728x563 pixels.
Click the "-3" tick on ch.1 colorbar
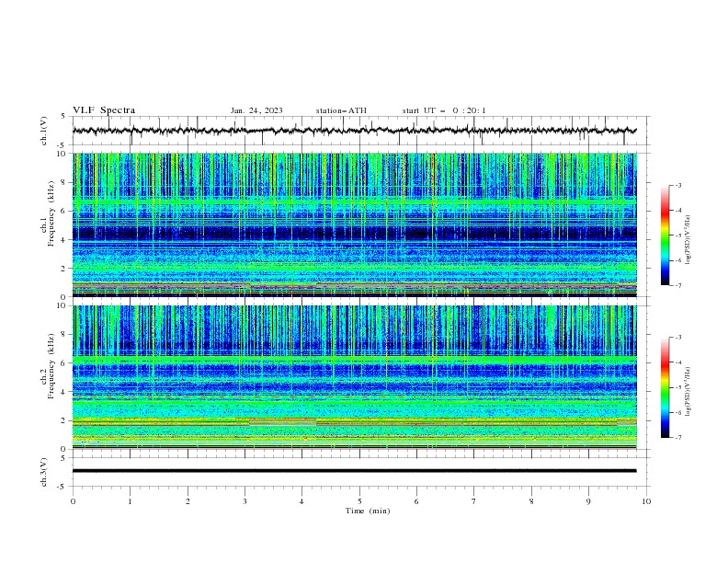click(677, 185)
